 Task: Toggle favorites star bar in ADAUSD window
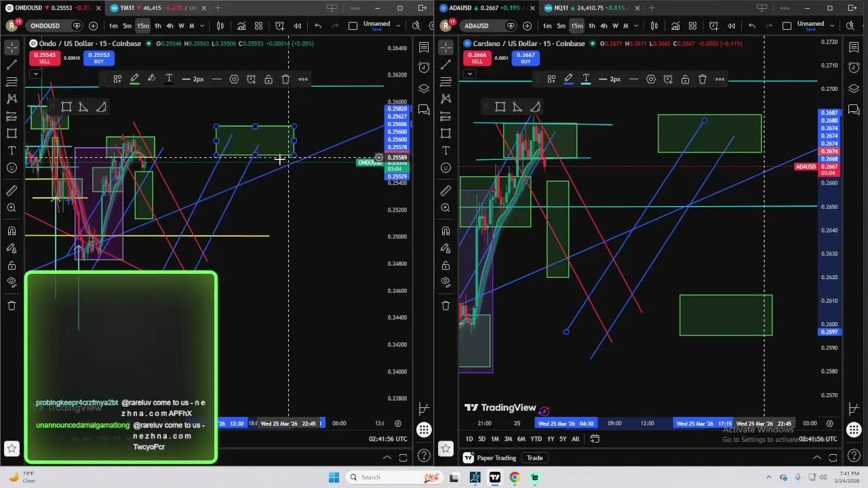[x=446, y=449]
